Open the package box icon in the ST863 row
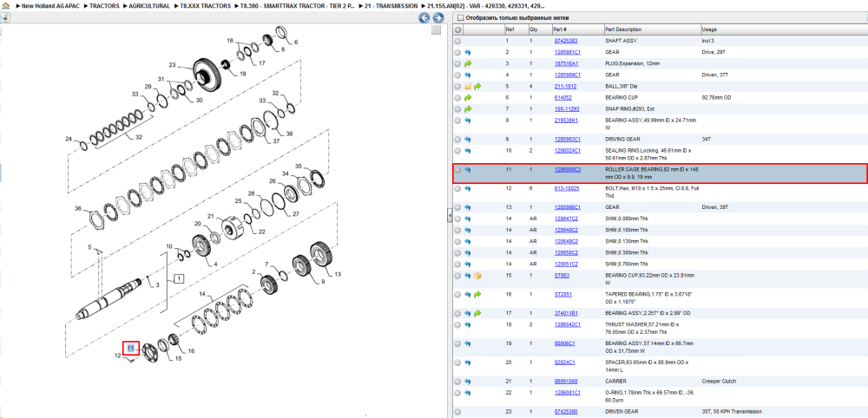The image size is (868, 418). pos(477,276)
